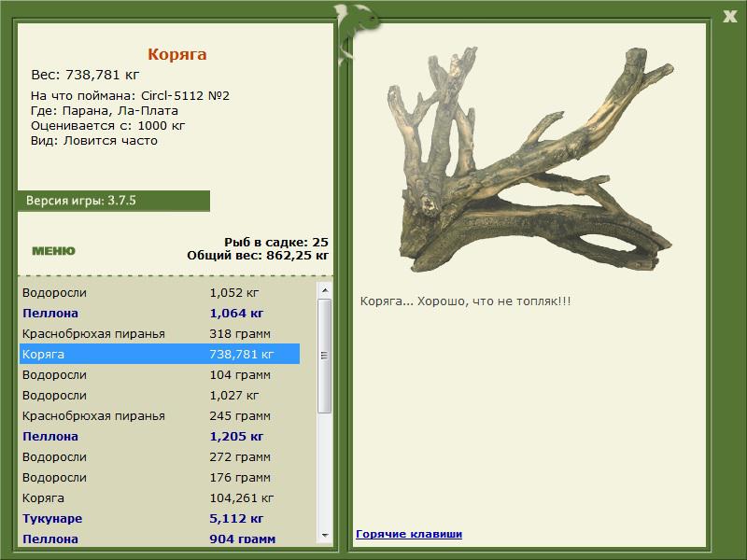Click the Оценивается с: 1000 кг line
Viewport: 747px width, 560px height.
click(x=107, y=126)
